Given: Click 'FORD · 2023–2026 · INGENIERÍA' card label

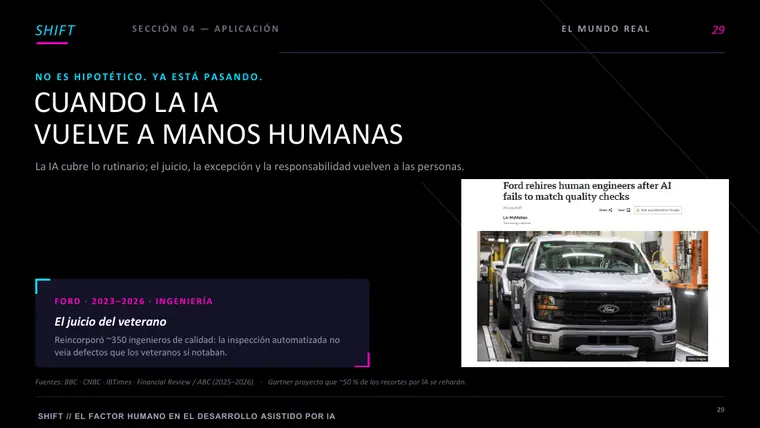Looking at the screenshot, I should coord(133,301).
